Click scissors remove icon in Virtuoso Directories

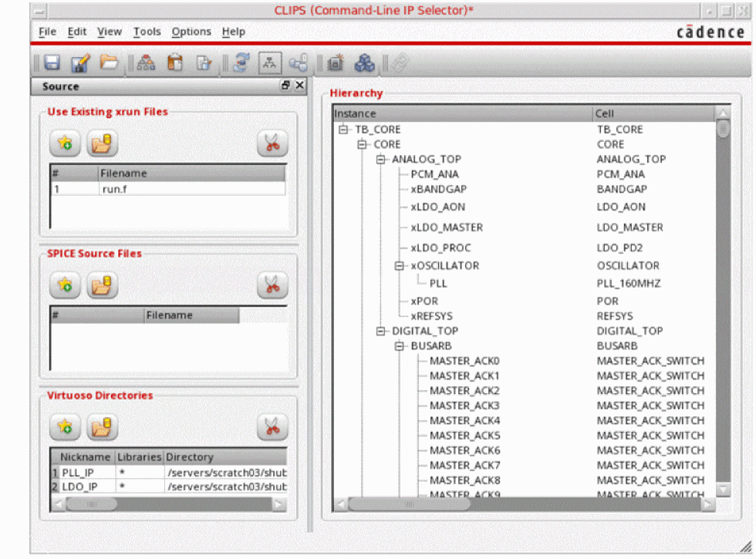tap(272, 426)
